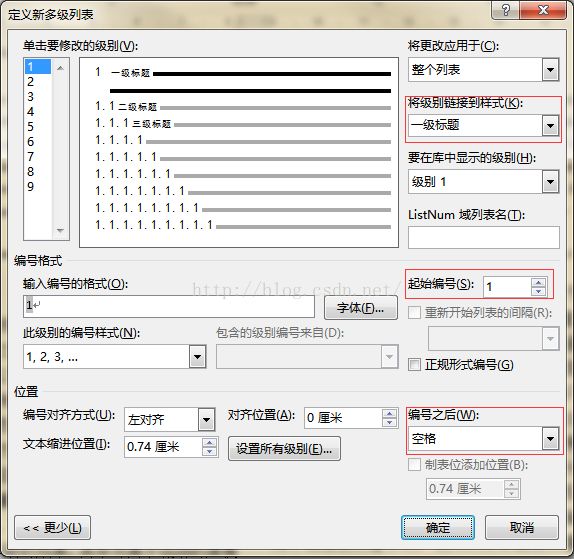Screen dimensions: 574x559
Task: Select level 7 in the level list
Action: click(x=37, y=157)
